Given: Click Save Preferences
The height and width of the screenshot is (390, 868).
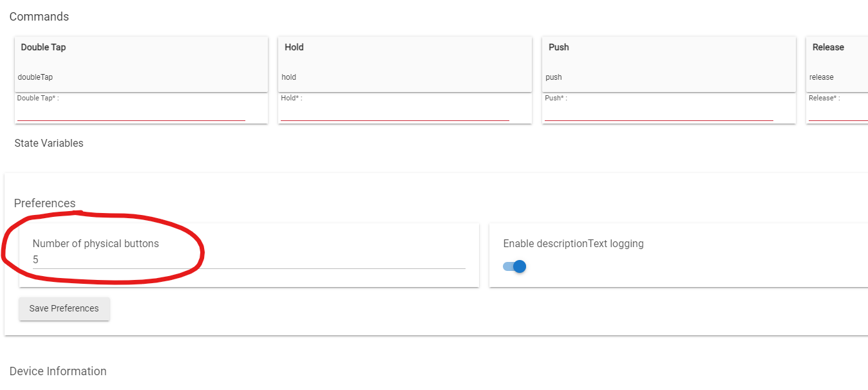Looking at the screenshot, I should point(64,308).
